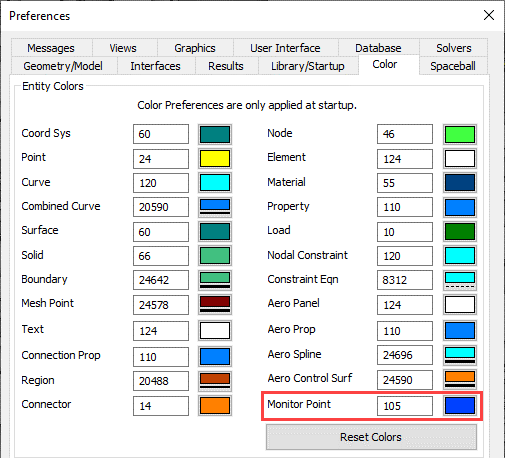
Task: Close the Preferences dialog
Action: [x=489, y=15]
